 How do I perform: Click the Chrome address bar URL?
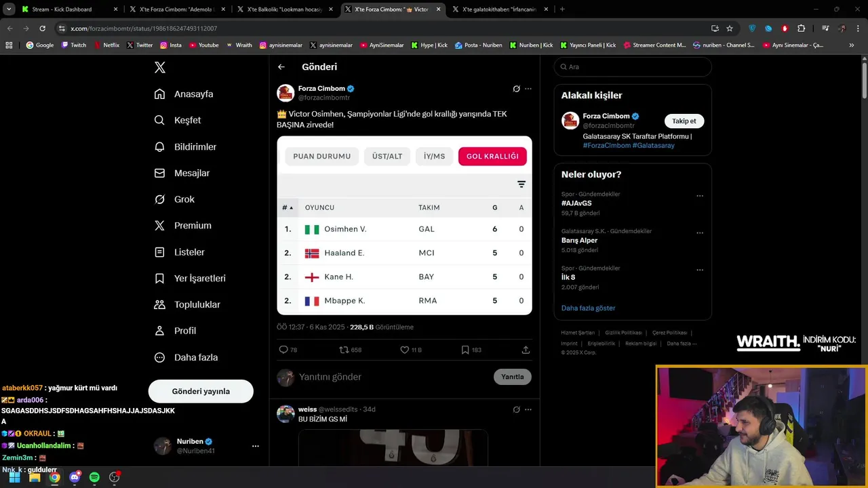(144, 28)
